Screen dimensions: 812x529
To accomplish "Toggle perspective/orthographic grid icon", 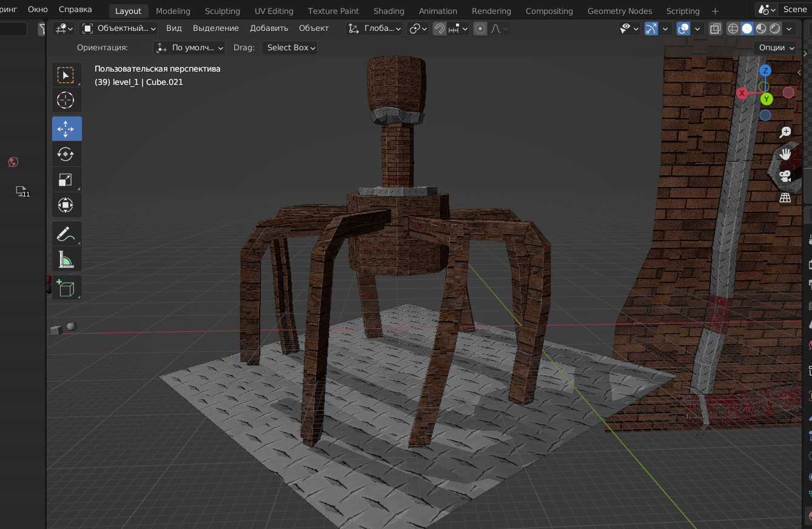I will 785,198.
